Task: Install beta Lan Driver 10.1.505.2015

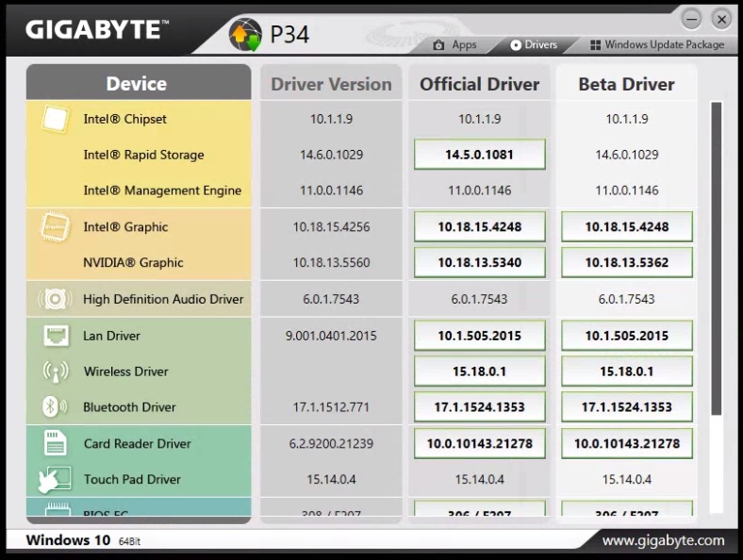Action: tap(627, 336)
